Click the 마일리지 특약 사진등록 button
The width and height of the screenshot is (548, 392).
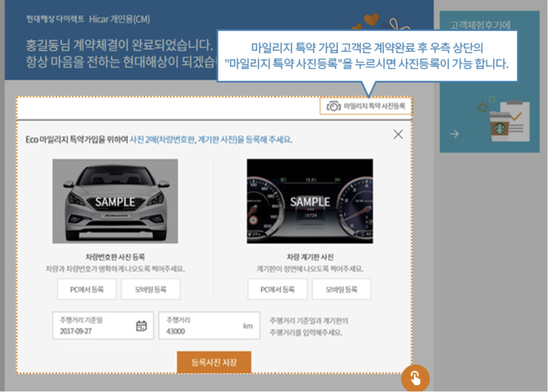click(366, 106)
